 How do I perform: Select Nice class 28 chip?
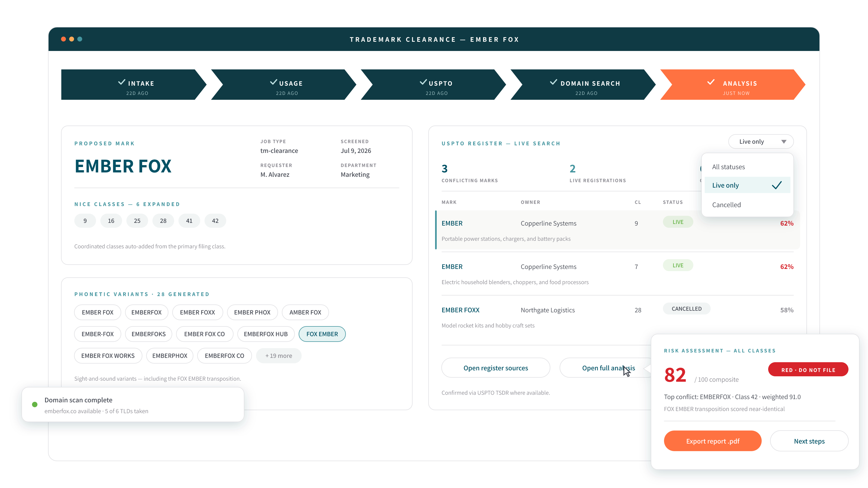point(163,221)
